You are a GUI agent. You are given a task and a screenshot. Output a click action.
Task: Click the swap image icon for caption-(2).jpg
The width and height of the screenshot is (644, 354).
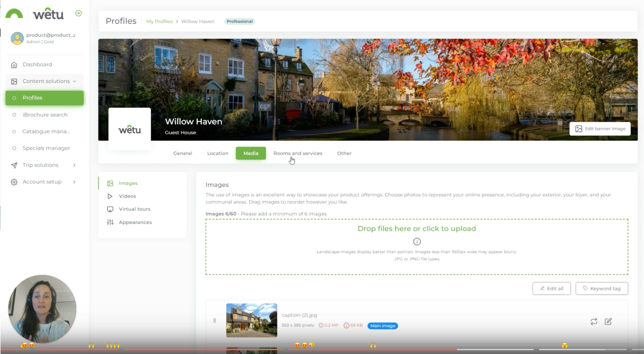click(594, 321)
